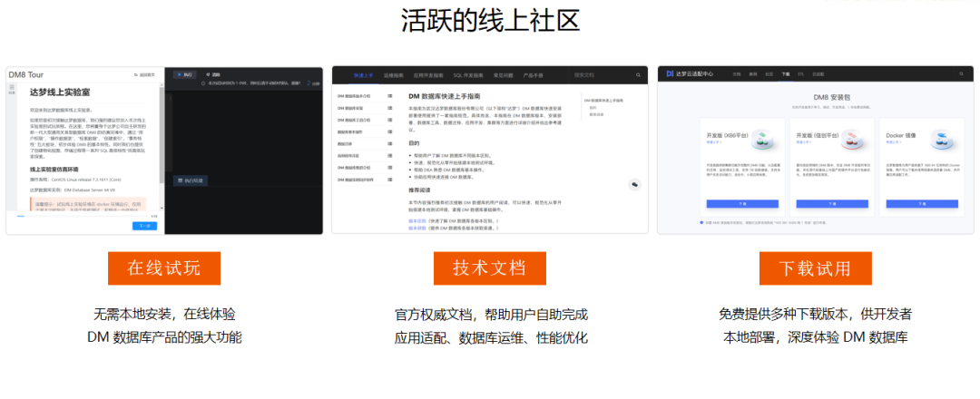
Task: Click the download page search icon
Action: pos(961,74)
